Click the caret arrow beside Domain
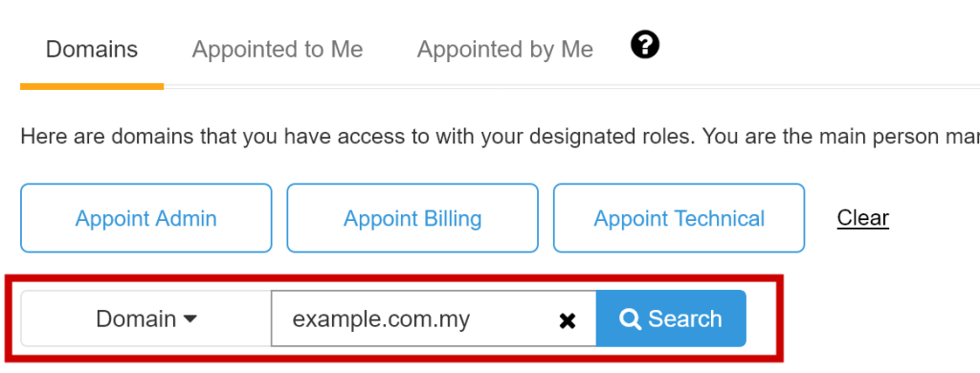 190,319
